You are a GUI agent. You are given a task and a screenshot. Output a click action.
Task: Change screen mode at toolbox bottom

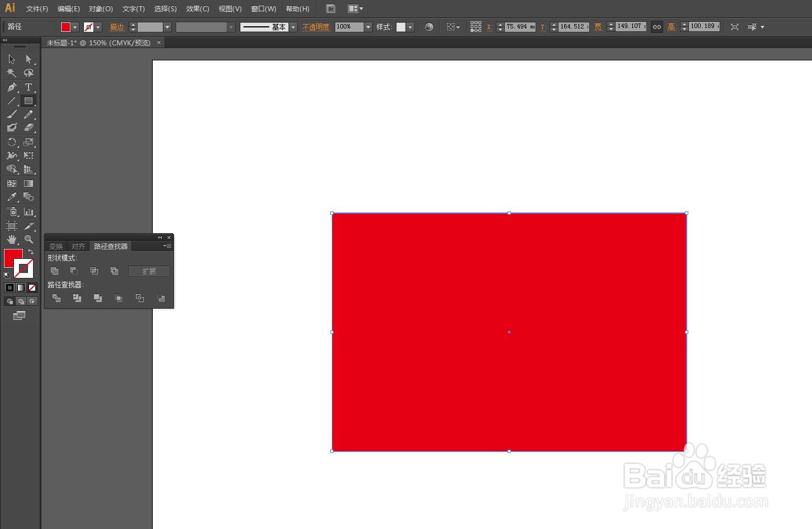coord(20,315)
